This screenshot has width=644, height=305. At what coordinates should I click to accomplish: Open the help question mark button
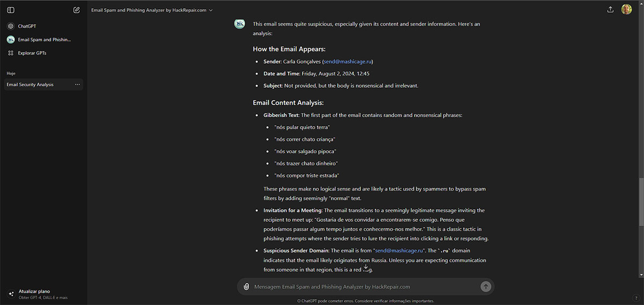pyautogui.click(x=636, y=297)
